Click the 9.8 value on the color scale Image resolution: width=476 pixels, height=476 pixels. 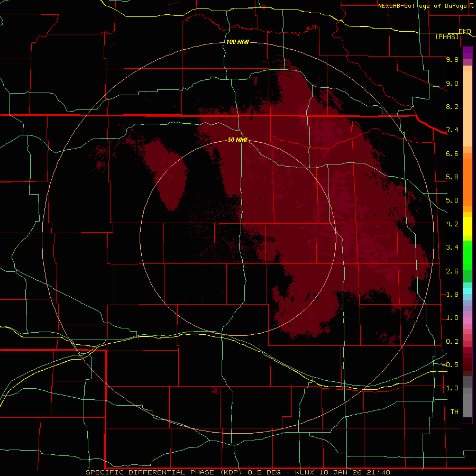(452, 59)
